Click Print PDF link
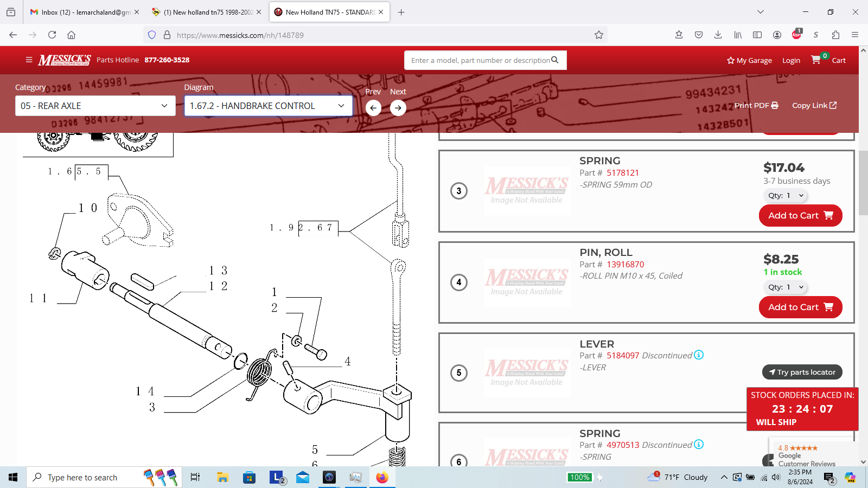The height and width of the screenshot is (488, 868). [756, 106]
